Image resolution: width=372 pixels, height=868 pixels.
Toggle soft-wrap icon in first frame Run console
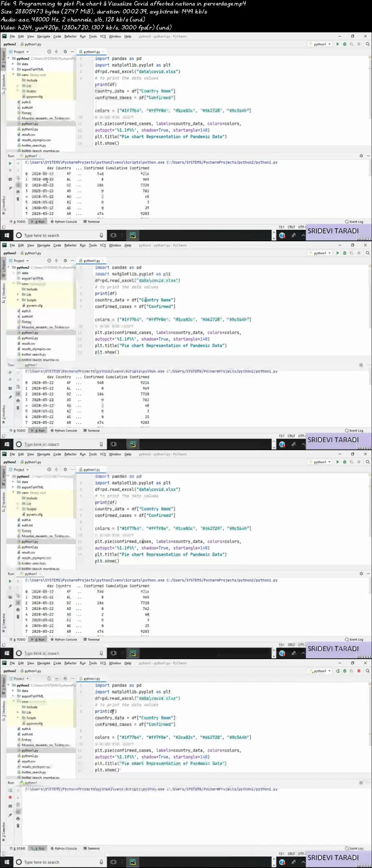pyautogui.click(x=18, y=178)
